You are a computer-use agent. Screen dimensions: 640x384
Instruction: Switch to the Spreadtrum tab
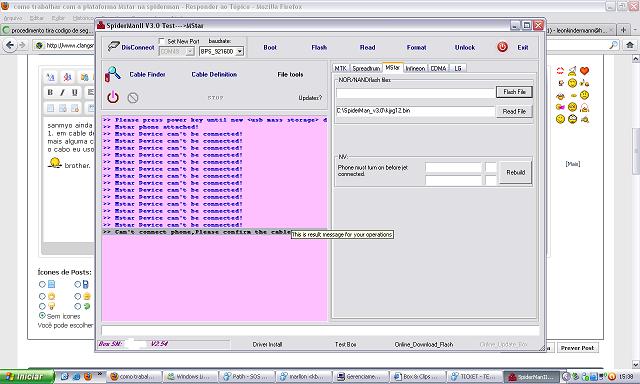(x=366, y=68)
